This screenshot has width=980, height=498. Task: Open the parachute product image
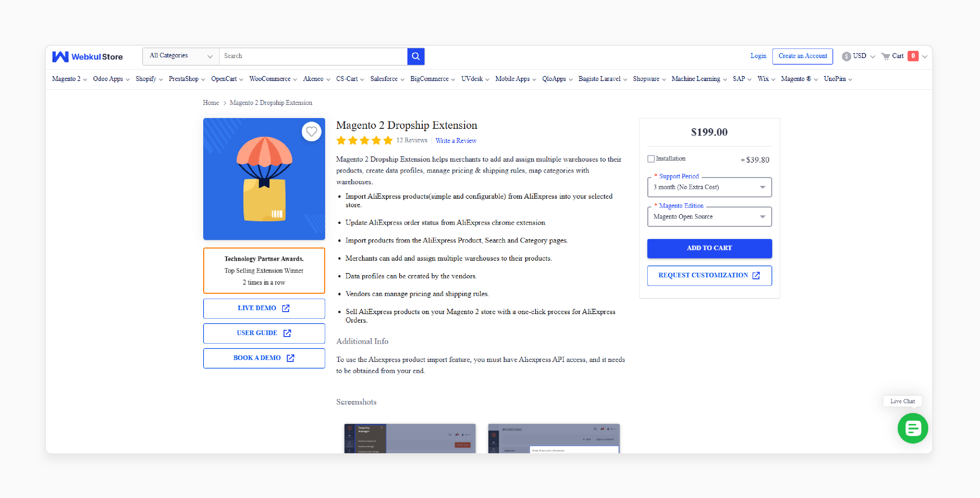click(x=264, y=179)
